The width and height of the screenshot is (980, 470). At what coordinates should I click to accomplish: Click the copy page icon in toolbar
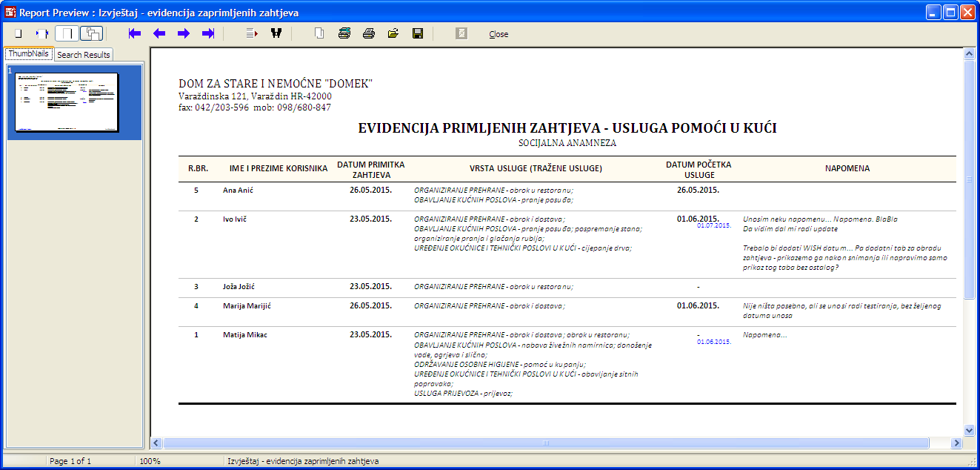(320, 33)
